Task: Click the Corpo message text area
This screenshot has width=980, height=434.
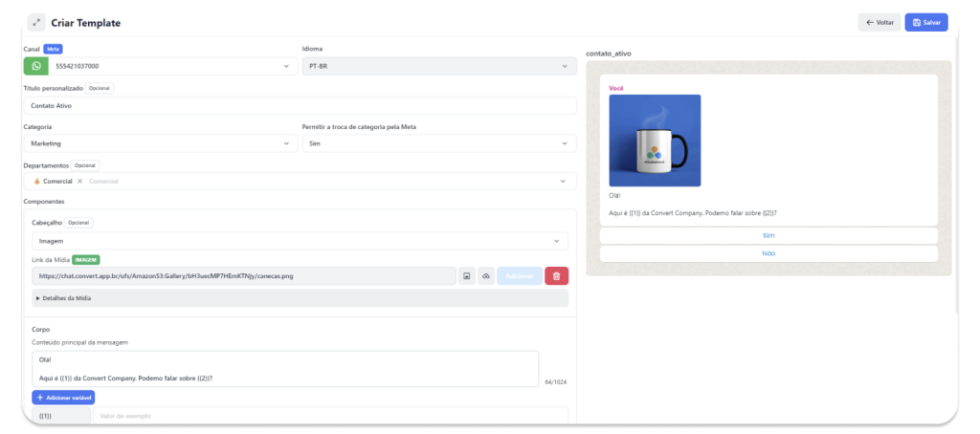Action: pos(285,368)
